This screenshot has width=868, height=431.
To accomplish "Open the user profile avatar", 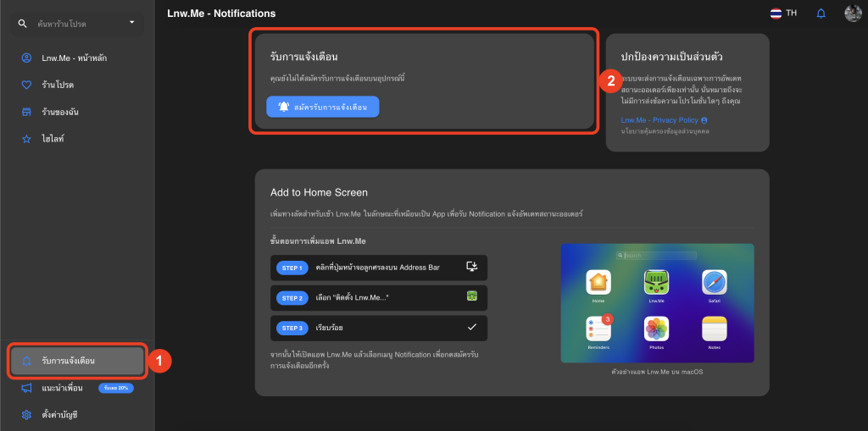I will coord(853,14).
